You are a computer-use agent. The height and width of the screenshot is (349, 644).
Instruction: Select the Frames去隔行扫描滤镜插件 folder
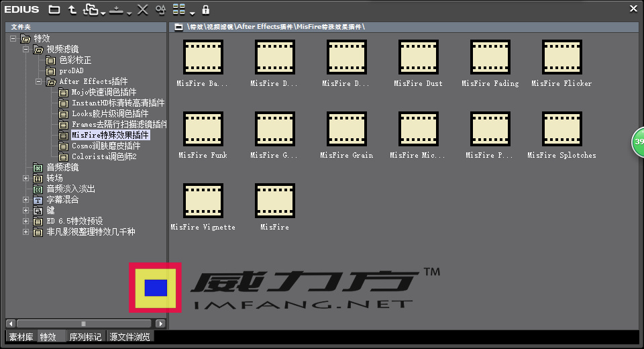point(119,124)
